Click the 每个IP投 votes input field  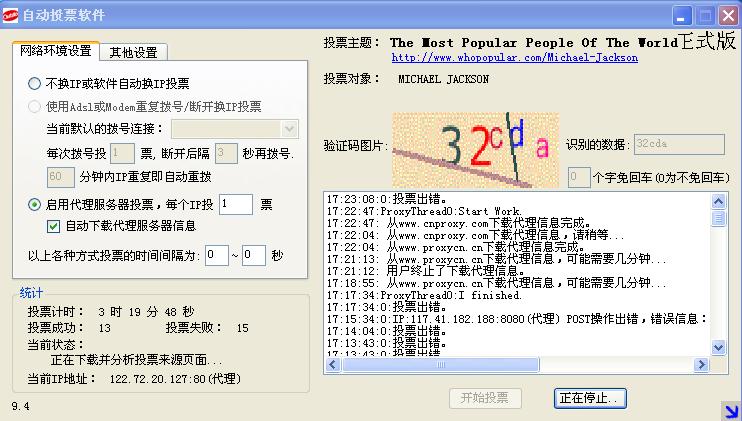[236, 204]
